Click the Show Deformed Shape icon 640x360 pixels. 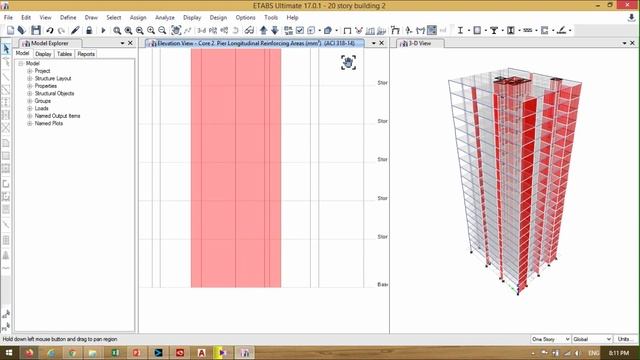pyautogui.click(x=359, y=30)
